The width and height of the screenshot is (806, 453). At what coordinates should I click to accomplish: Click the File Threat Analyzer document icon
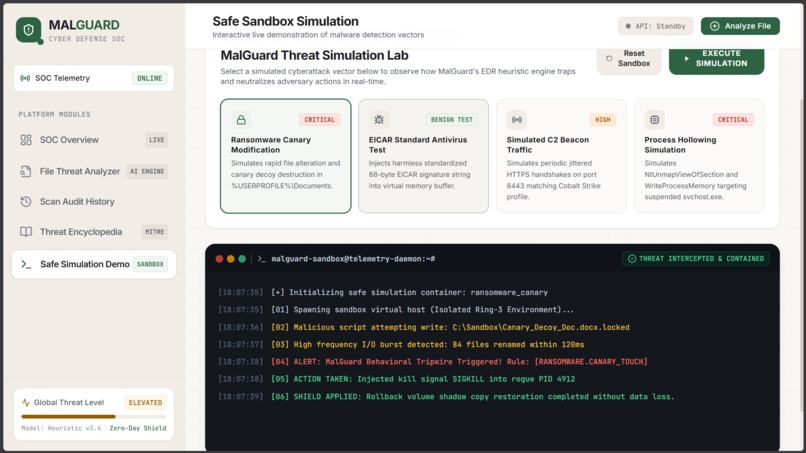tap(26, 171)
